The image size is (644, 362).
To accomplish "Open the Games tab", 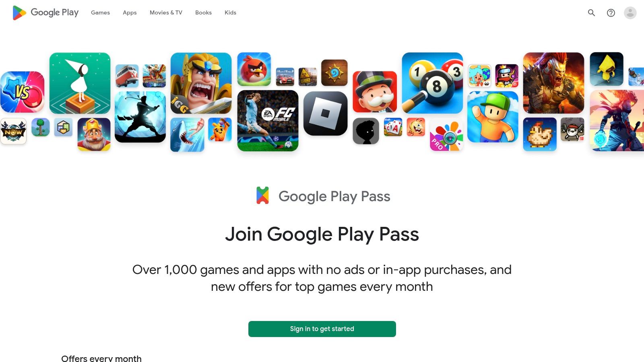I will (100, 12).
